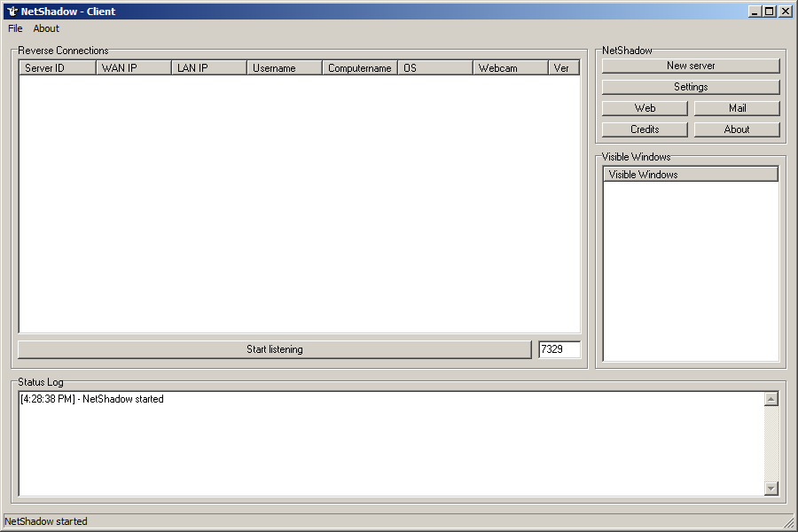Show the Credits dialog

(645, 129)
